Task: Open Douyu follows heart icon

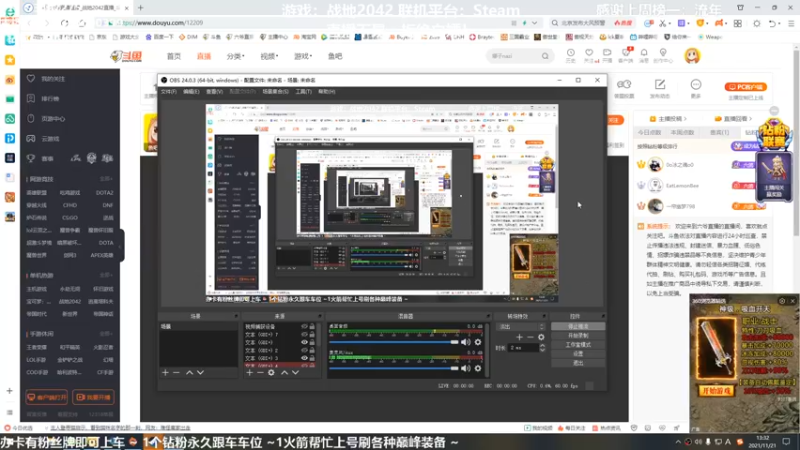Action: click(589, 53)
